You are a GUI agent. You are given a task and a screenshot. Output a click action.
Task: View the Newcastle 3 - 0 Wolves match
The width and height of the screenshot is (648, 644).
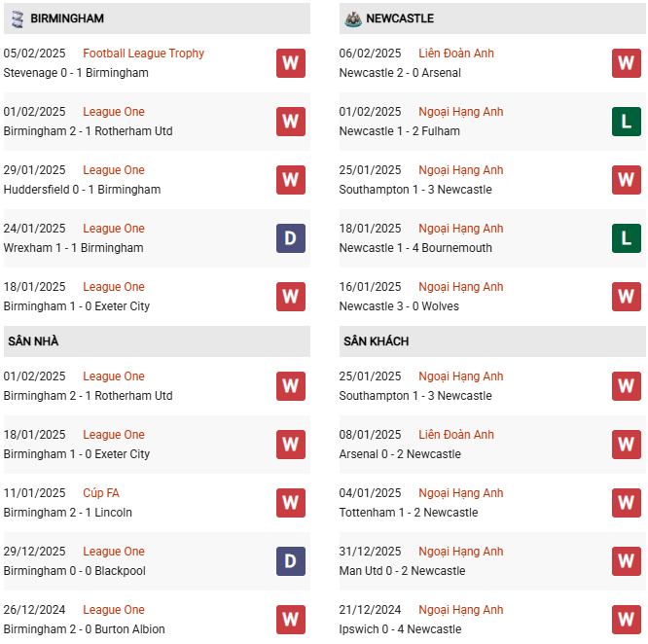tap(399, 306)
